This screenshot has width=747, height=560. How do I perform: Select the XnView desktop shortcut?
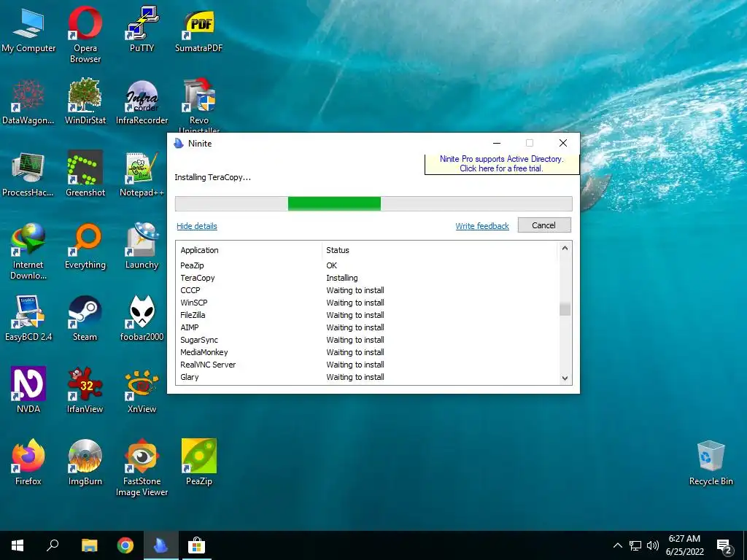(142, 391)
